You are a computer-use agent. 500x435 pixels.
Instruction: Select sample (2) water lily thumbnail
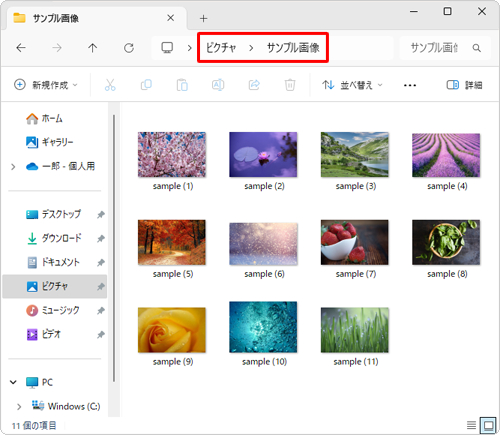coord(263,154)
